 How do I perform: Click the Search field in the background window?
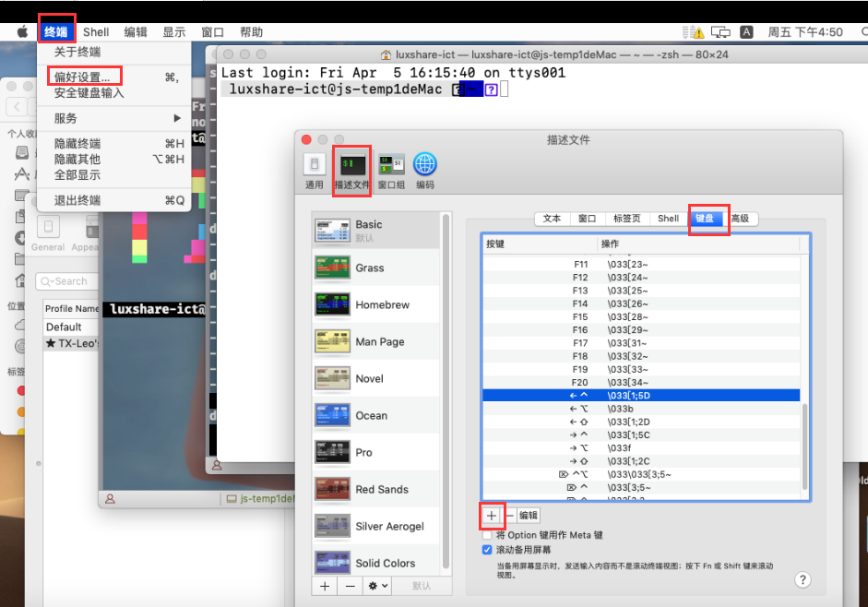[67, 281]
